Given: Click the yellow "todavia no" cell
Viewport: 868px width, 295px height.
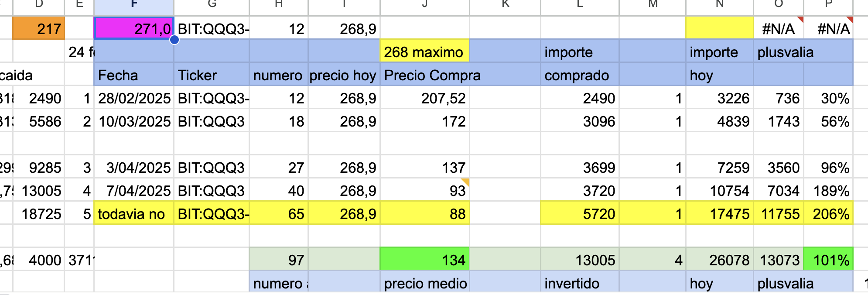Looking at the screenshot, I should point(134,214).
